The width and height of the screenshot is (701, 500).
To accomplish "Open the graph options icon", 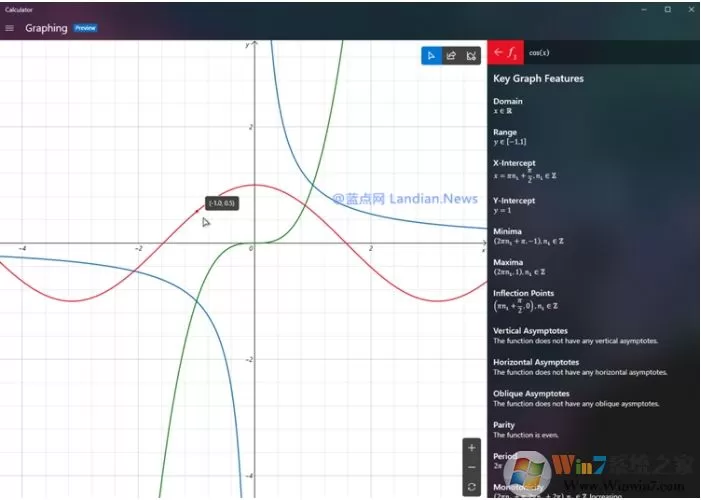I will pos(471,56).
